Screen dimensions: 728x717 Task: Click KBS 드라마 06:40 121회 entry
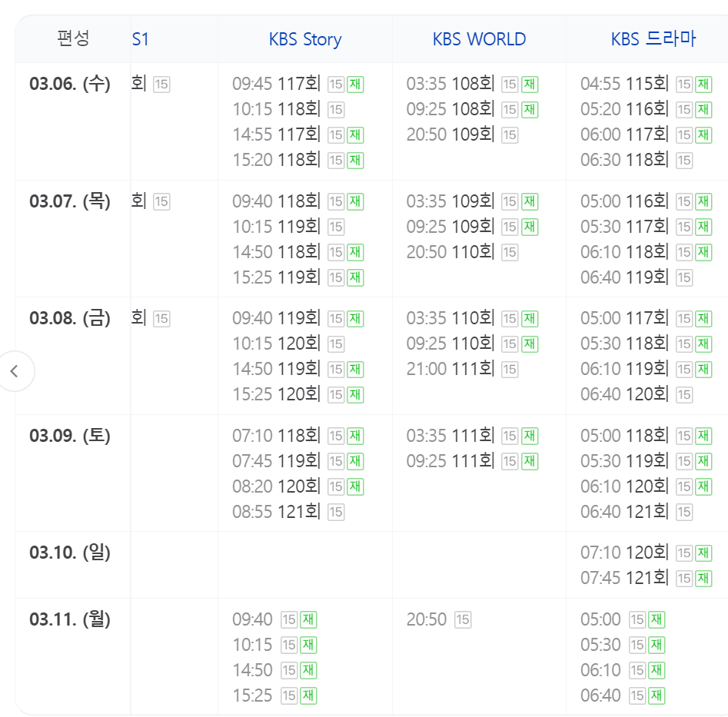pos(636,512)
